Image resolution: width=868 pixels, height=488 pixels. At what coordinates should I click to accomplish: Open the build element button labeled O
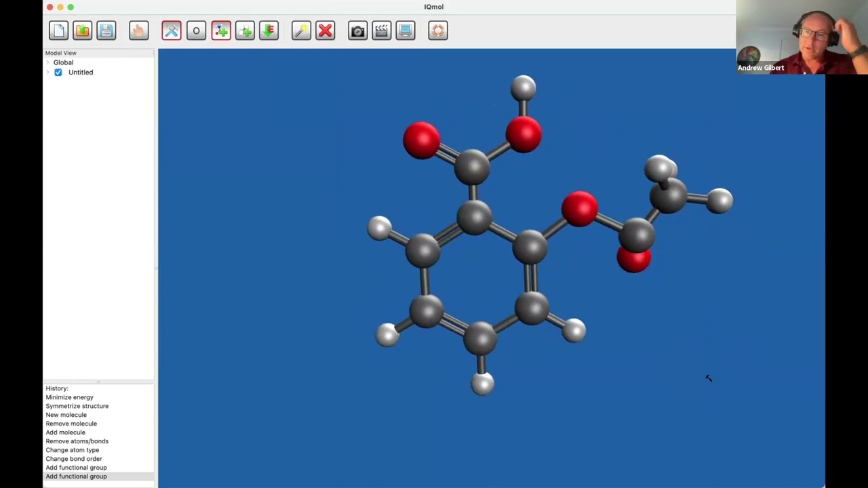(196, 30)
